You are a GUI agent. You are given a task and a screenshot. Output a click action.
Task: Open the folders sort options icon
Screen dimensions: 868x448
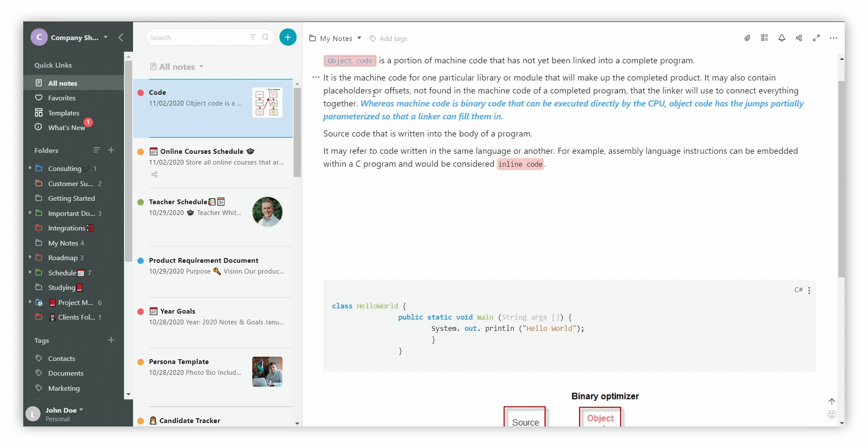tap(96, 150)
